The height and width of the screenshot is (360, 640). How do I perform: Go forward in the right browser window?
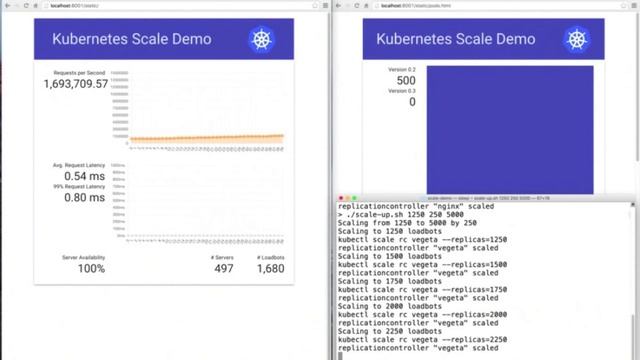[x=348, y=6]
